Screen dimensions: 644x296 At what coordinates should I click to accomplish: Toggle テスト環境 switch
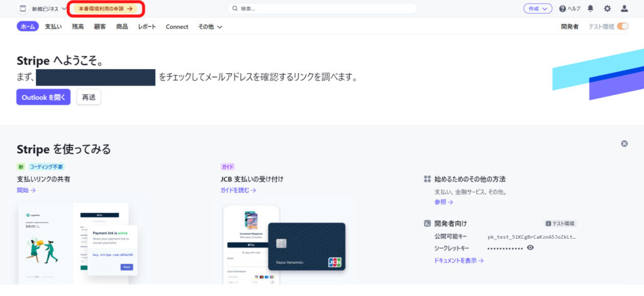pyautogui.click(x=623, y=26)
